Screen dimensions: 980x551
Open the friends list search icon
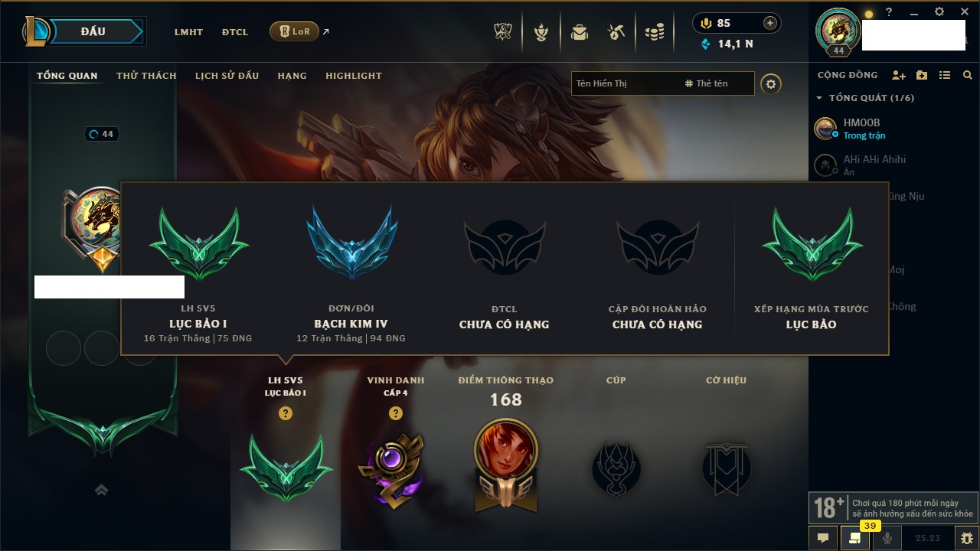click(968, 75)
